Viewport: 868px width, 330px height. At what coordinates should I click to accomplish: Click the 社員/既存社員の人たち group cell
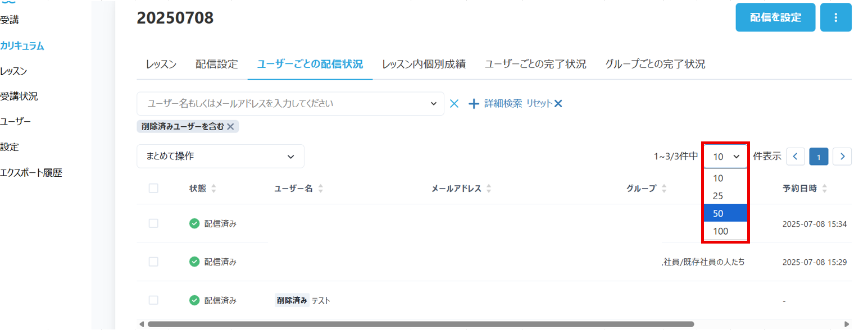pos(703,262)
